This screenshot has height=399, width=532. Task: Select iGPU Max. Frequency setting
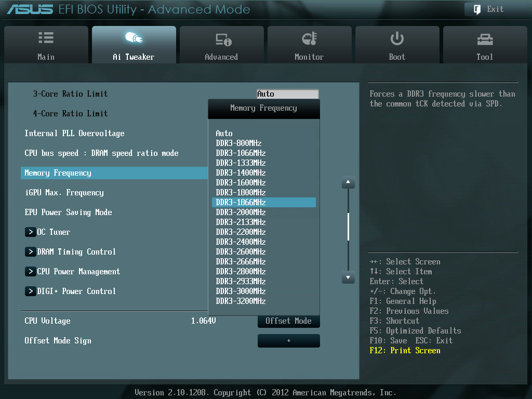tap(64, 193)
